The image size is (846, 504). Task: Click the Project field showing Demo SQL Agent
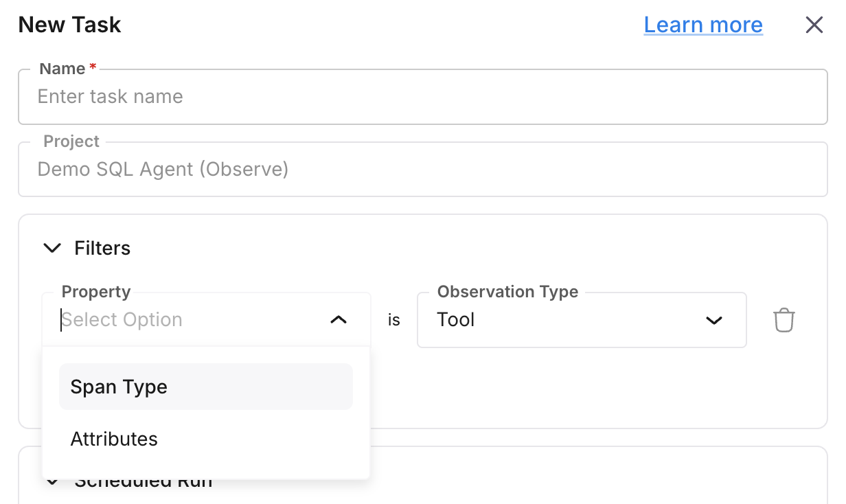[422, 170]
